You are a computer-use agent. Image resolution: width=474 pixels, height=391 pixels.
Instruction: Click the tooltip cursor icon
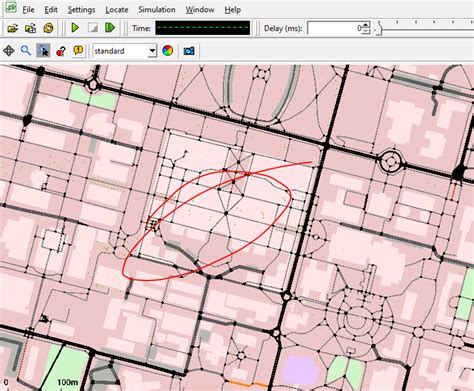pos(43,51)
